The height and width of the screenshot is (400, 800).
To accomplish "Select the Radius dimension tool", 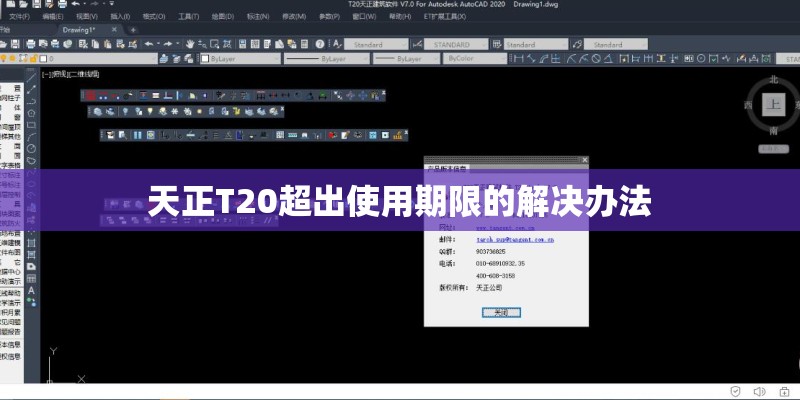I will point(571,59).
